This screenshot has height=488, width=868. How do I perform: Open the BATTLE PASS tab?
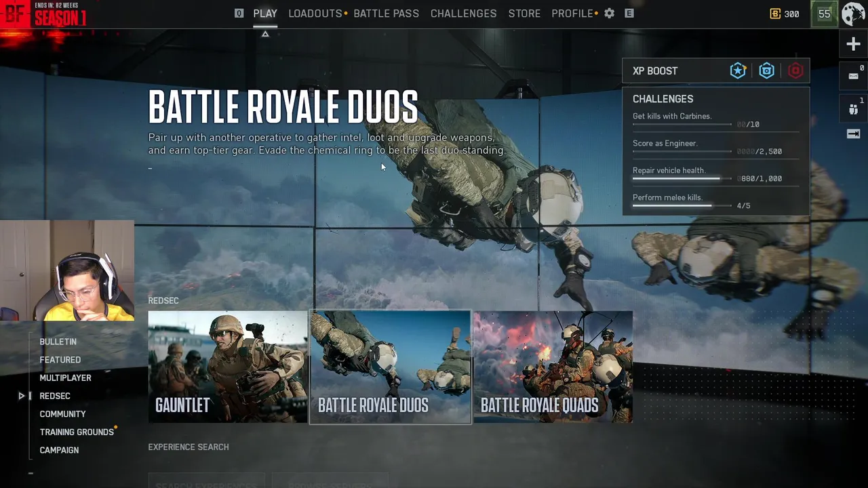click(x=387, y=14)
